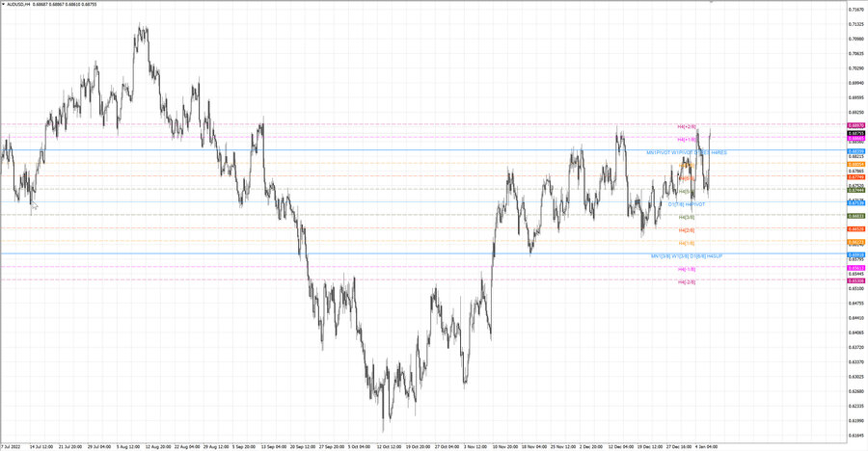Click the 7 Jul 2022 time axis label
This screenshot has width=868, height=451.
11,446
